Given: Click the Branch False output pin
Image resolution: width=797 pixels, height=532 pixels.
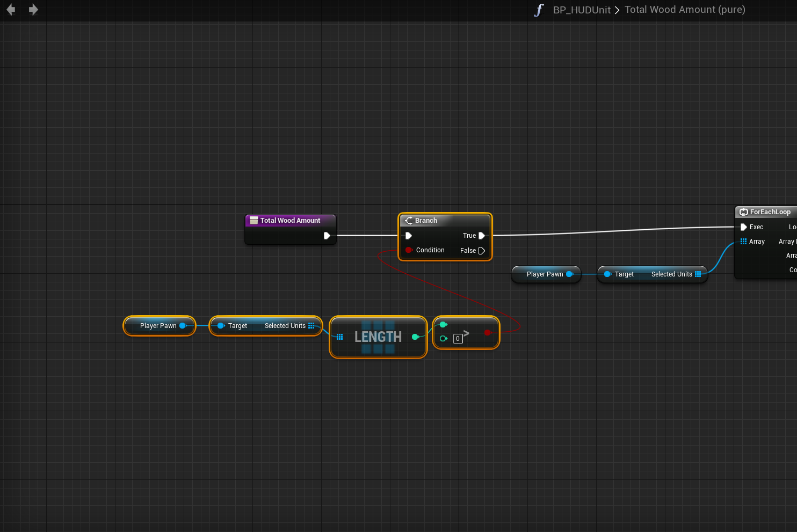Looking at the screenshot, I should tap(482, 251).
